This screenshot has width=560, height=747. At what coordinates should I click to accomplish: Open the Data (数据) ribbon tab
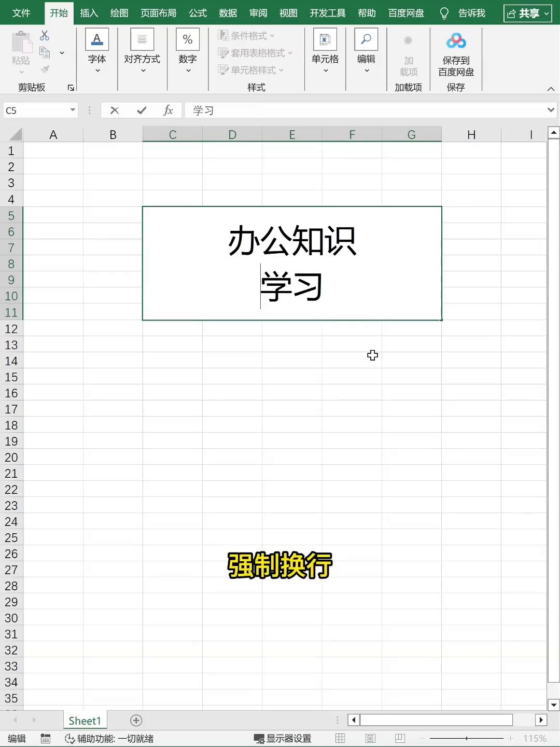point(228,13)
